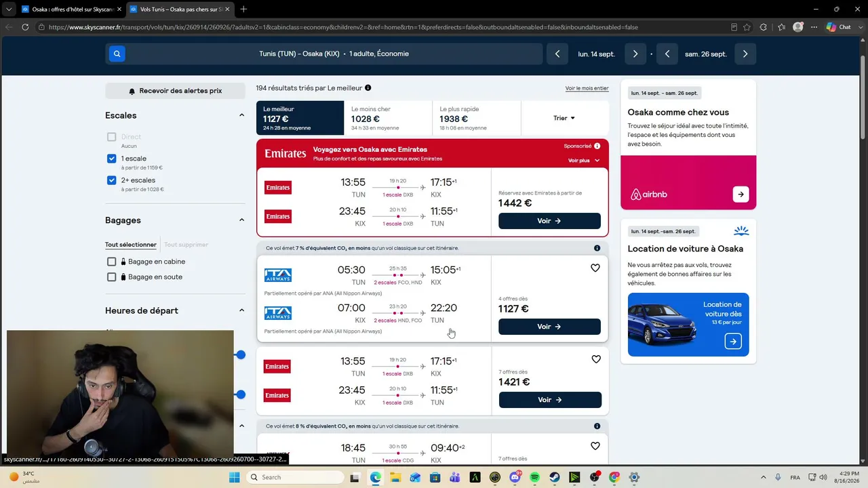The image size is (868, 488).
Task: Click the blue search magnifier icon
Action: point(117,54)
